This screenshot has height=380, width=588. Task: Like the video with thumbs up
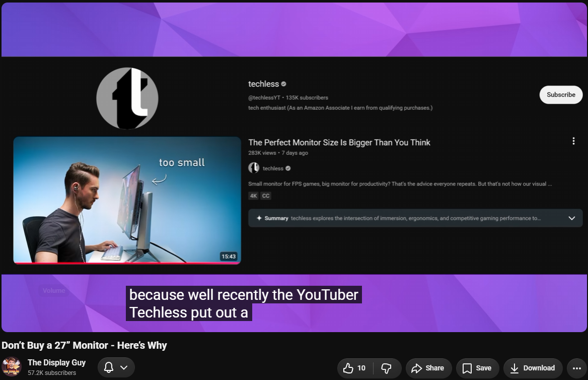click(355, 368)
